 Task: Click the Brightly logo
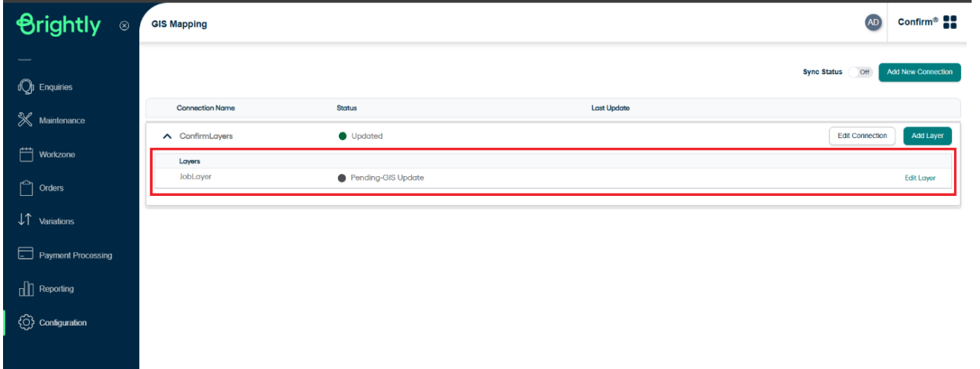[59, 24]
